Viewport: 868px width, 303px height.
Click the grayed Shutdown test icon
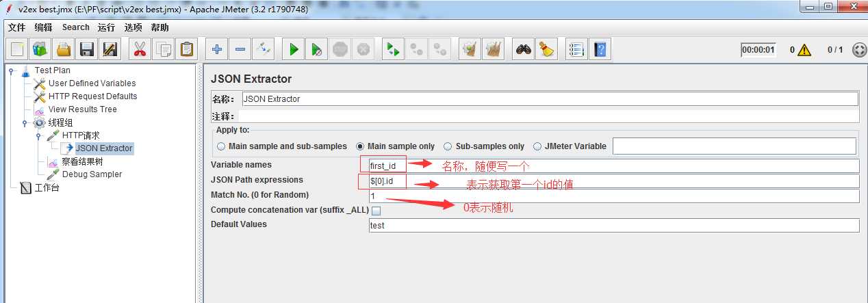[363, 49]
